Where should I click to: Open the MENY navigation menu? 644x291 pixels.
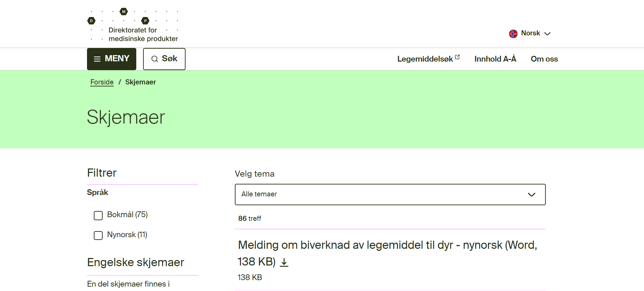[111, 59]
